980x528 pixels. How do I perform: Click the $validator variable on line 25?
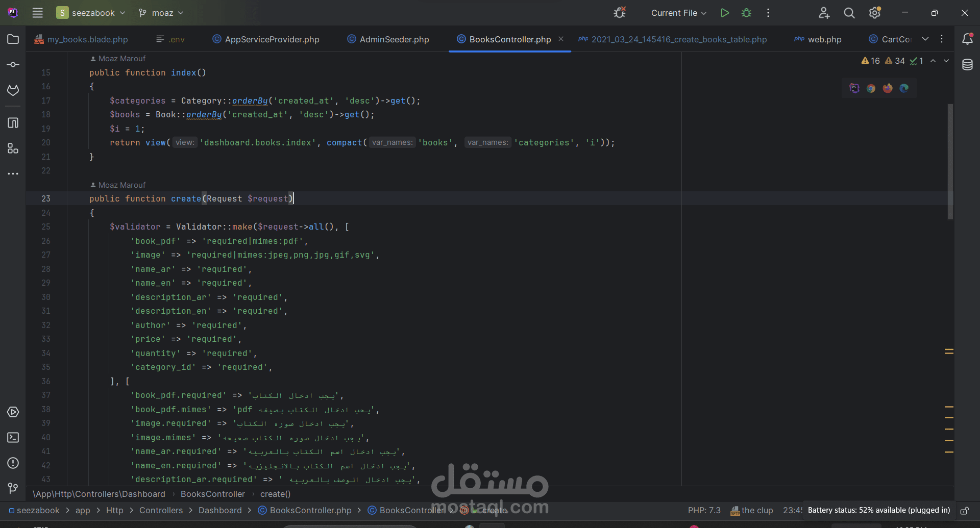135,227
